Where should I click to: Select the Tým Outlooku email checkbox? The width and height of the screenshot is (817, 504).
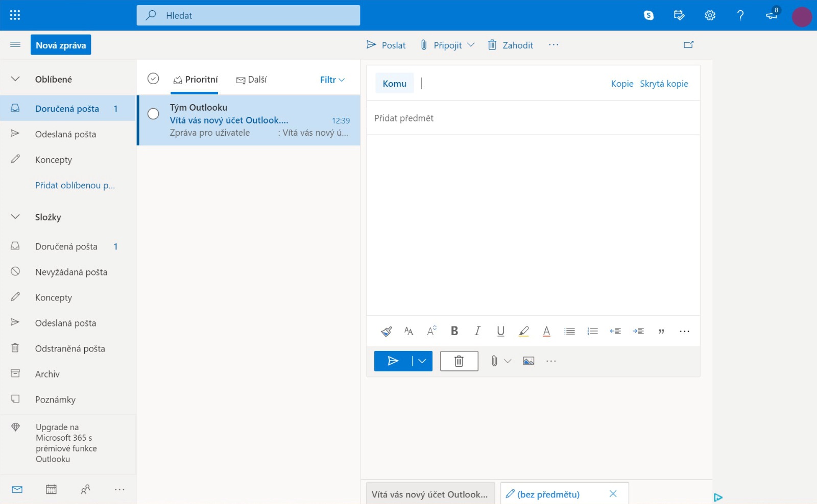click(x=153, y=114)
